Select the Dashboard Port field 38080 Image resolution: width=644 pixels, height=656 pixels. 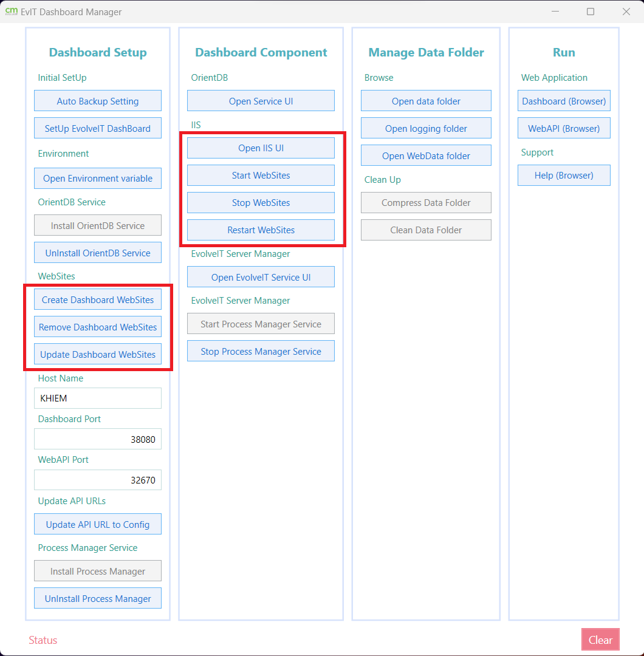point(97,439)
